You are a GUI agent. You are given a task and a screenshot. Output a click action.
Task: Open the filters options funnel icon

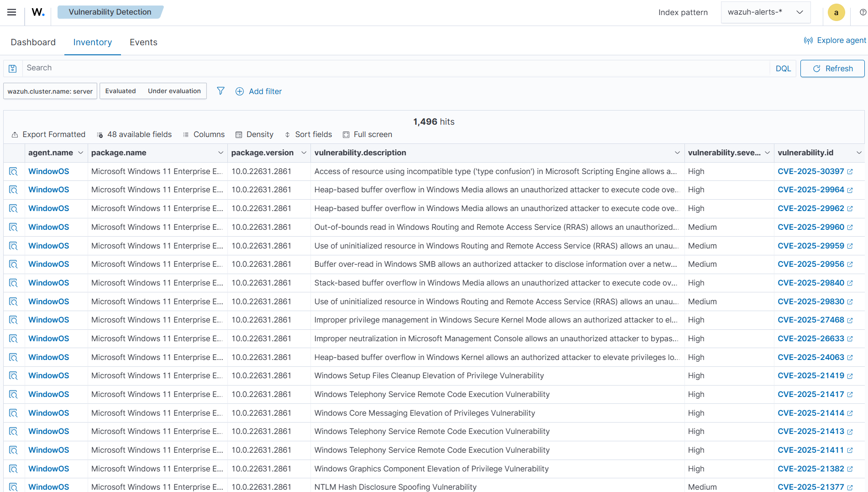[x=221, y=91]
